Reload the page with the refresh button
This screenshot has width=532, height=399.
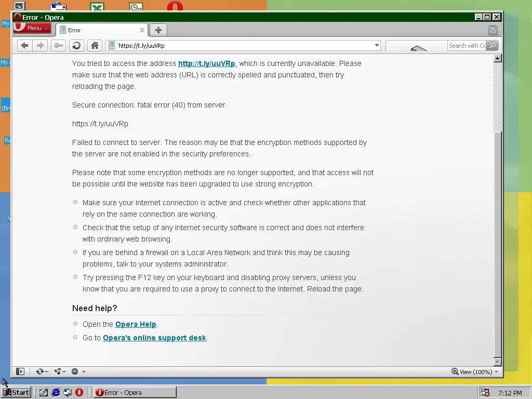[x=76, y=46]
